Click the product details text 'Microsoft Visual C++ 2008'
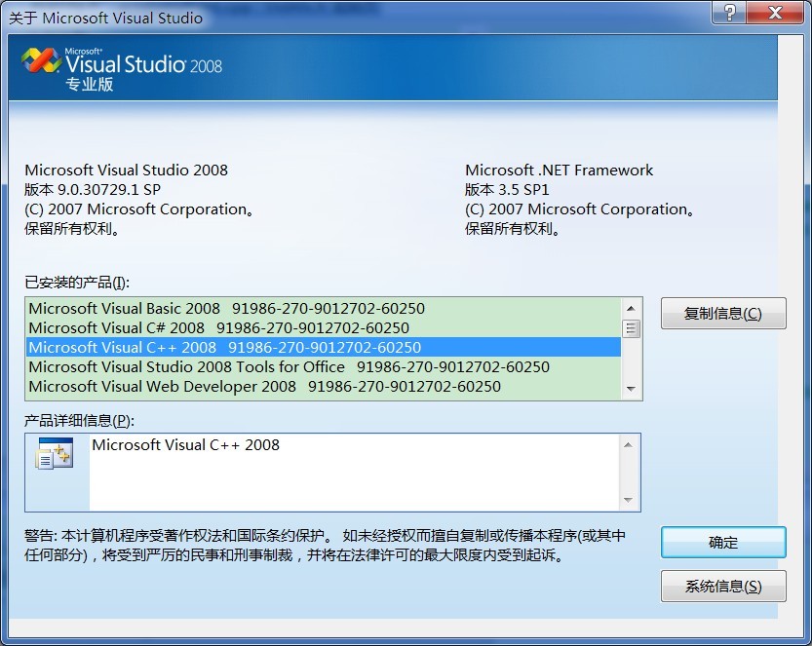Viewport: 812px width, 646px height. (x=185, y=444)
